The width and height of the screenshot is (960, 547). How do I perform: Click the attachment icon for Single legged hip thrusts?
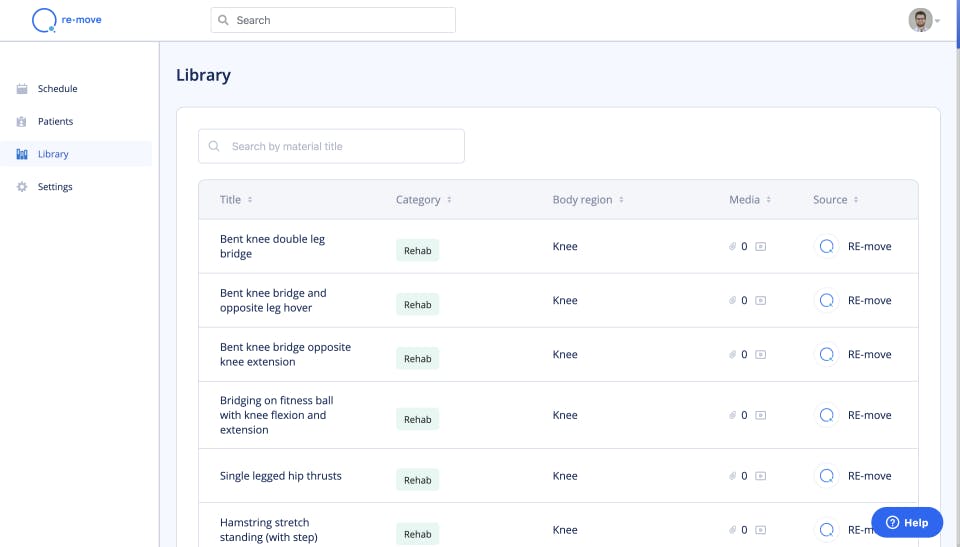click(x=733, y=476)
